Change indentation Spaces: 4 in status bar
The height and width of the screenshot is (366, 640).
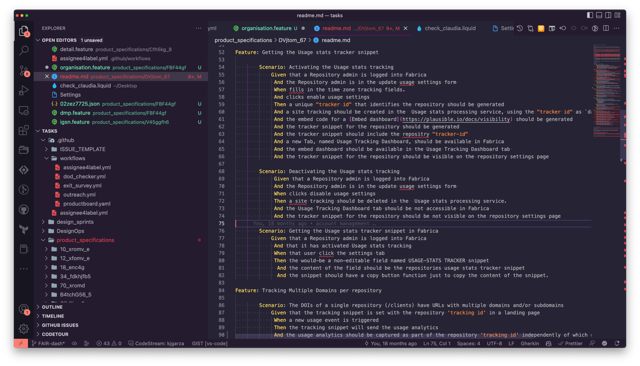(x=469, y=344)
